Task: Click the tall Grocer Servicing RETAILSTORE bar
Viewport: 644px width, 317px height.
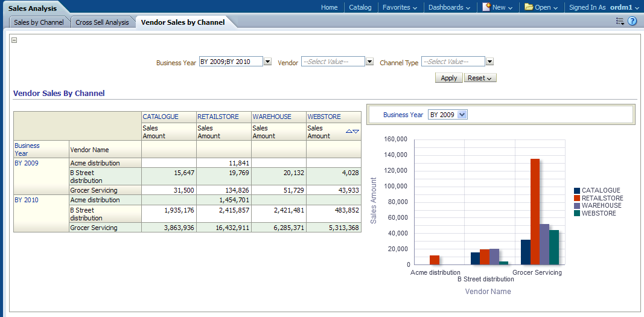Action: pos(535,211)
